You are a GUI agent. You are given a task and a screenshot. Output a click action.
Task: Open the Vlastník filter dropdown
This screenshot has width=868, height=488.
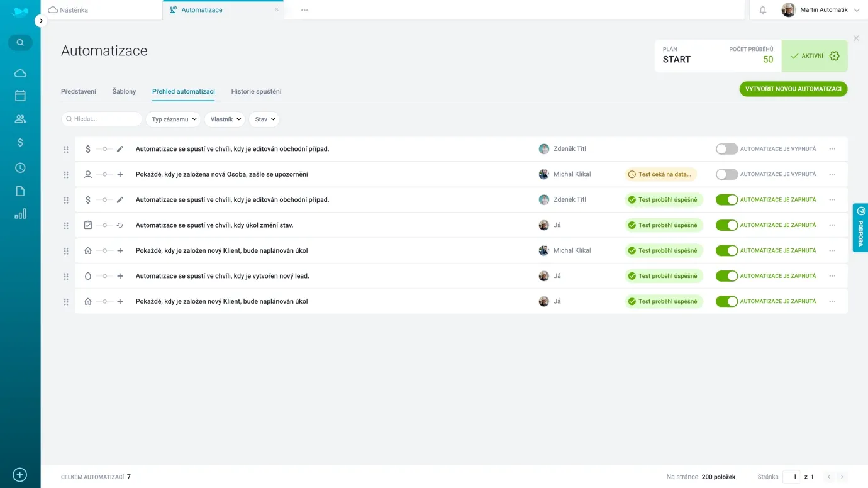coord(225,119)
